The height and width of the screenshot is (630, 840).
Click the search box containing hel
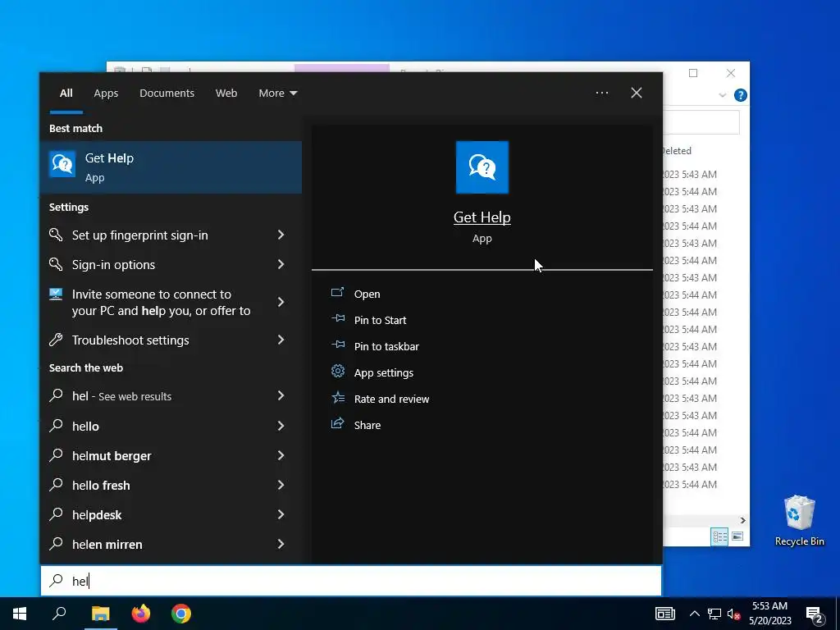pos(351,581)
